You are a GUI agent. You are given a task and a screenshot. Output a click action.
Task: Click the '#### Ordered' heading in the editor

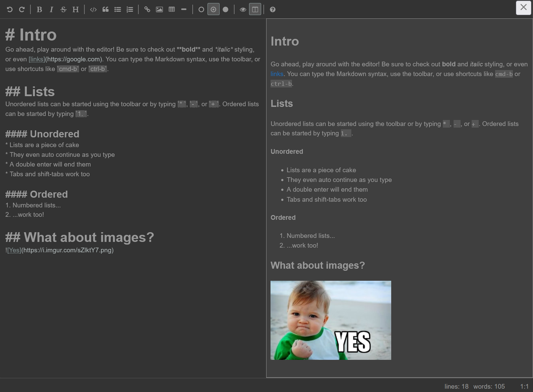click(x=37, y=194)
